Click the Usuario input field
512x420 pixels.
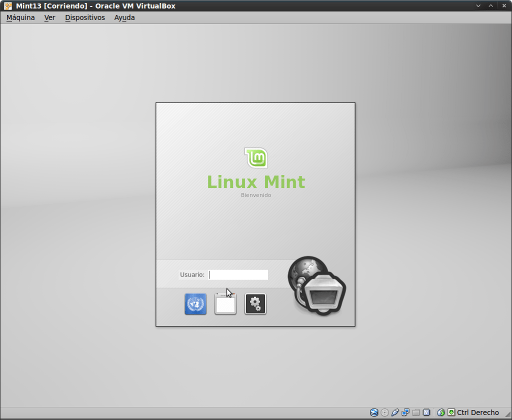click(238, 274)
